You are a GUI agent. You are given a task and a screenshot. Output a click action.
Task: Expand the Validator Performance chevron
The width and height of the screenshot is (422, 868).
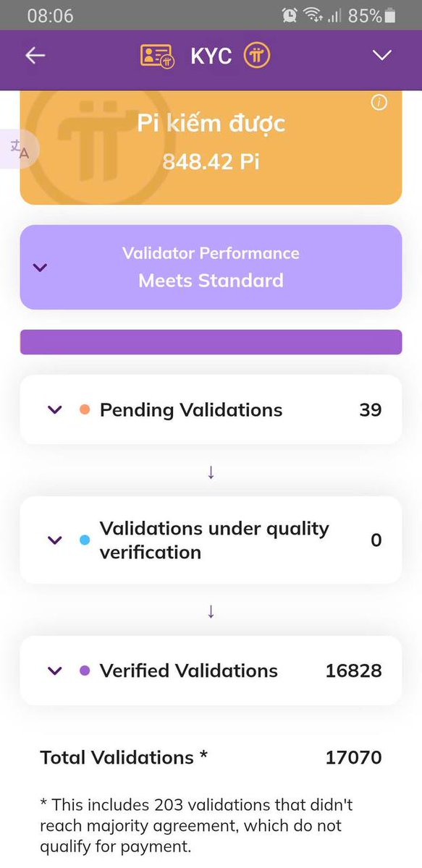(41, 268)
